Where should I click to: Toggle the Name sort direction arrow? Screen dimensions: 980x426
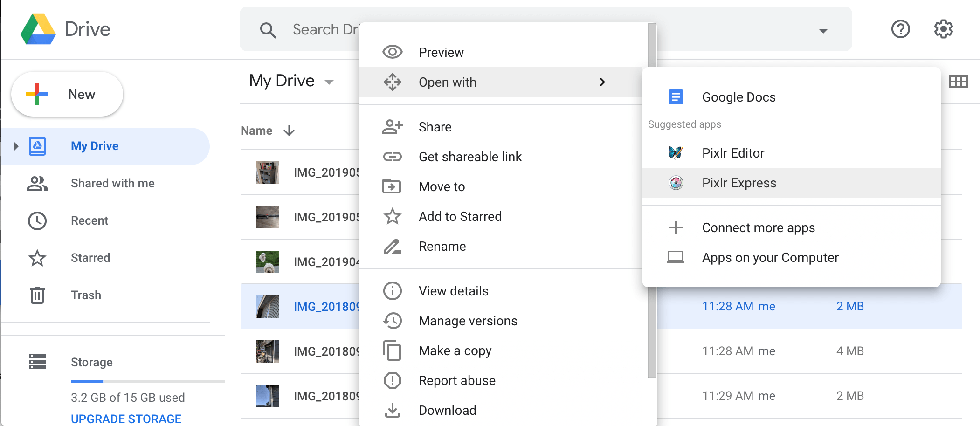coord(289,131)
